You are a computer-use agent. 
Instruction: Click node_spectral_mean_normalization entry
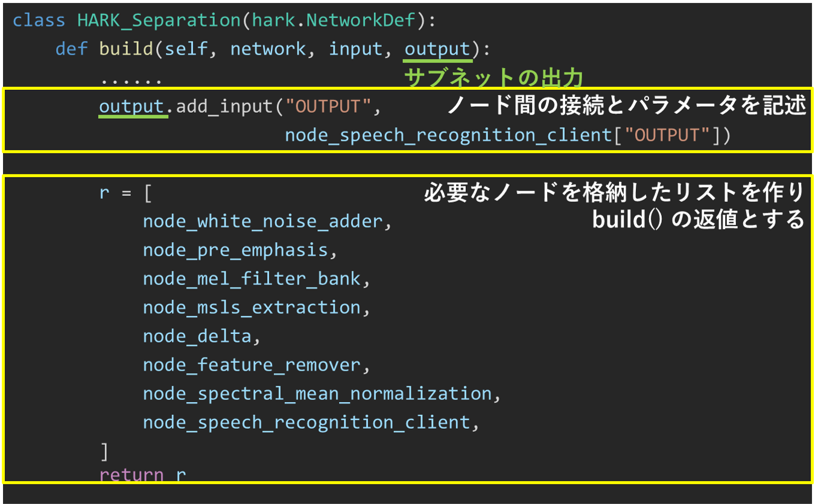[x=317, y=394]
